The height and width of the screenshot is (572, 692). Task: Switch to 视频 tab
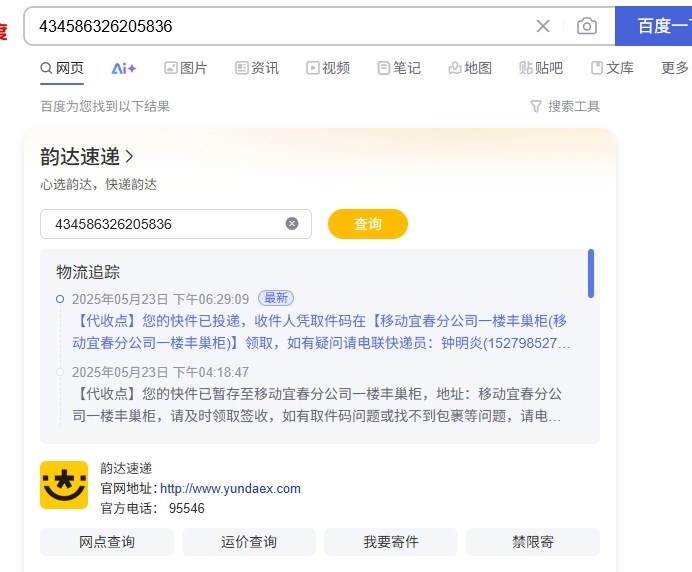click(x=328, y=68)
